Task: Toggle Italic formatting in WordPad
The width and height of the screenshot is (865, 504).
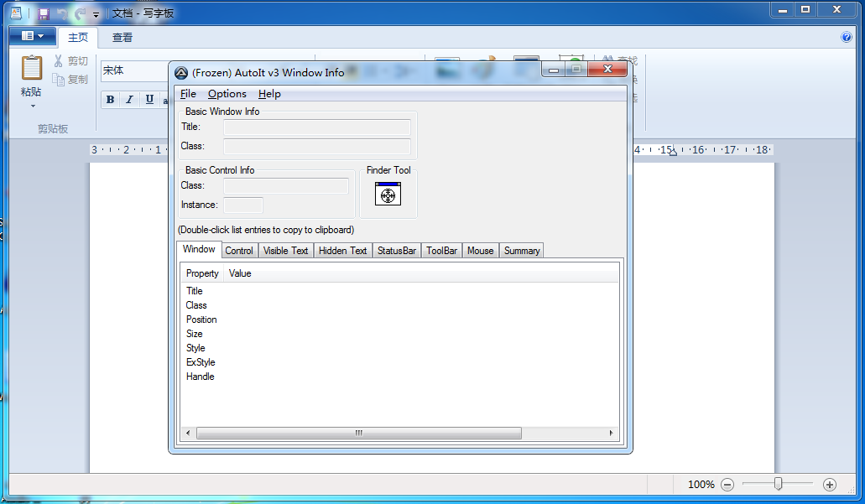Action: (130, 99)
